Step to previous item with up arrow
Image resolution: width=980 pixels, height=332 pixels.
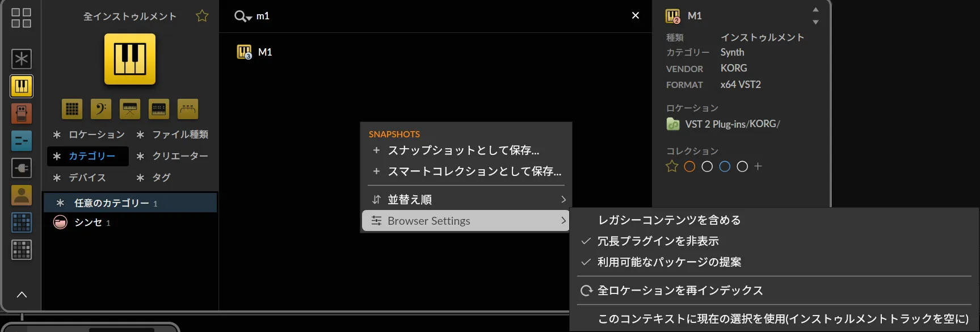point(815,10)
